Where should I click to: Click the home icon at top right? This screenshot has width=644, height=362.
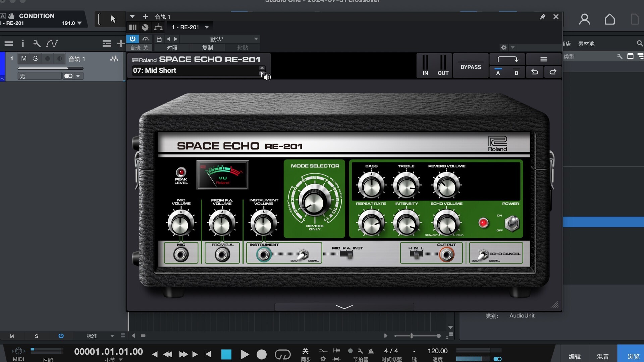(609, 19)
